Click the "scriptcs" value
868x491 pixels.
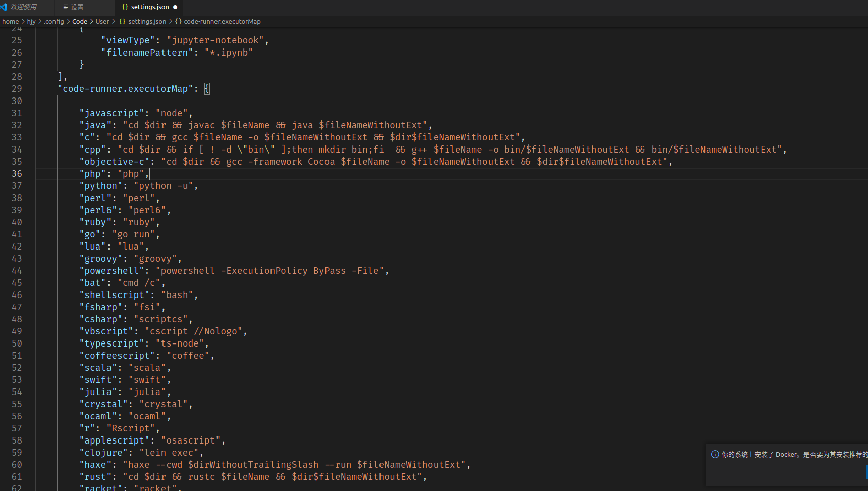pos(161,319)
